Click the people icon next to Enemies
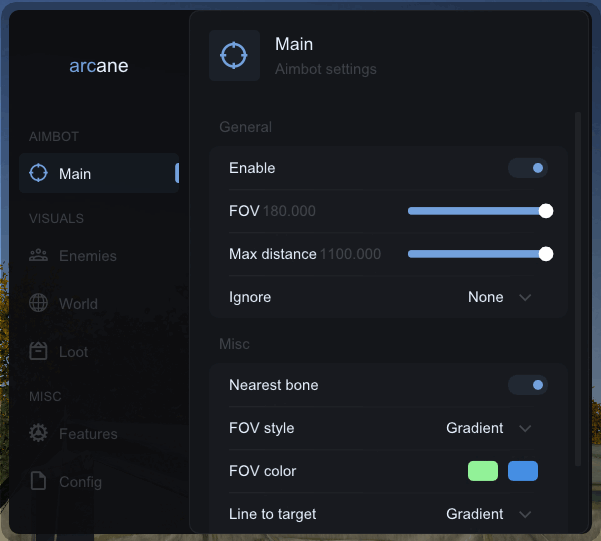 (39, 256)
